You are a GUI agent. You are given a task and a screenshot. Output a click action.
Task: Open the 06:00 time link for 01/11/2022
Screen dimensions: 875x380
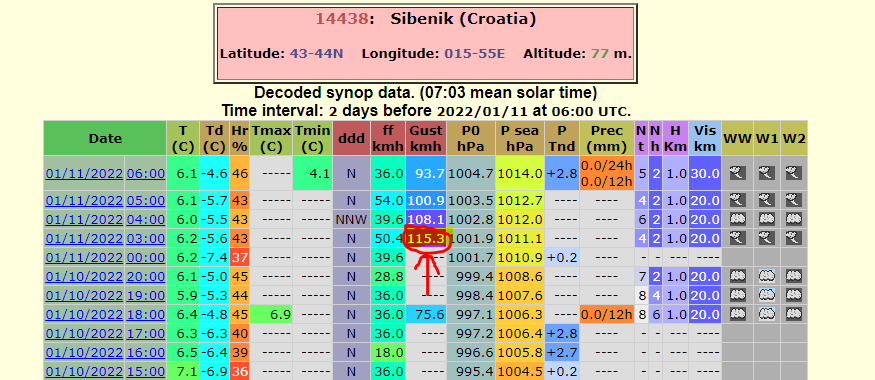146,174
